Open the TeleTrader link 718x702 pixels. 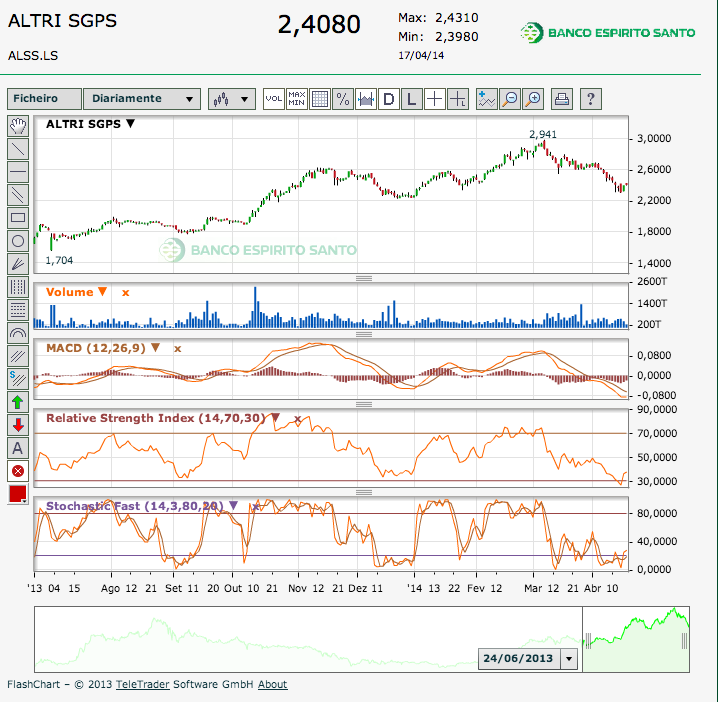pos(142,684)
